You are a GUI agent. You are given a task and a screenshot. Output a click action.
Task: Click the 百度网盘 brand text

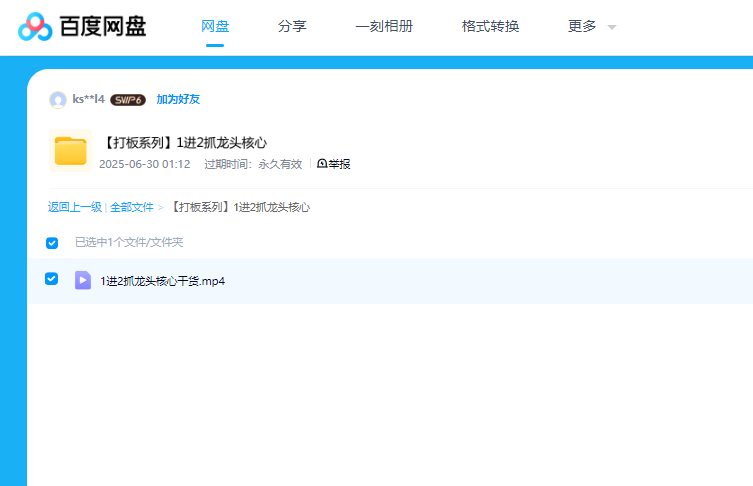point(103,27)
